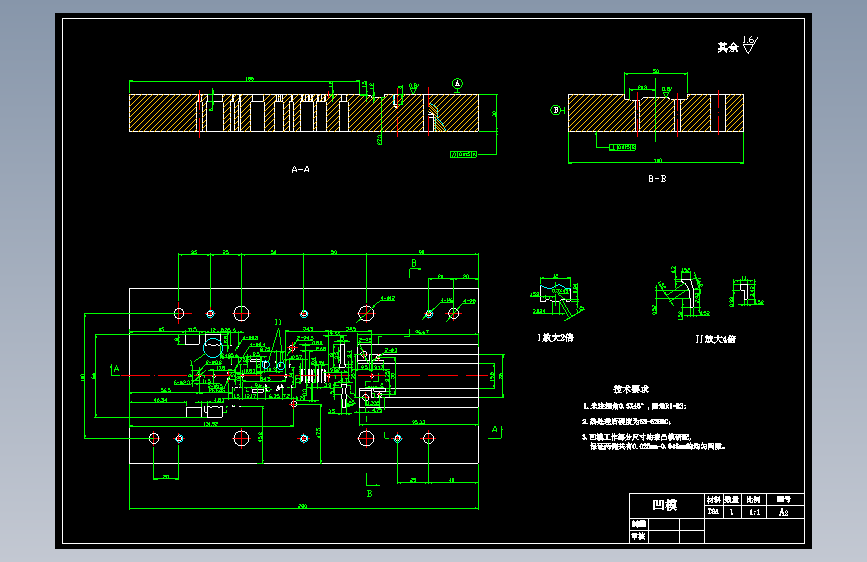Click section mark B below the plan view
The width and height of the screenshot is (867, 562).
(x=369, y=493)
